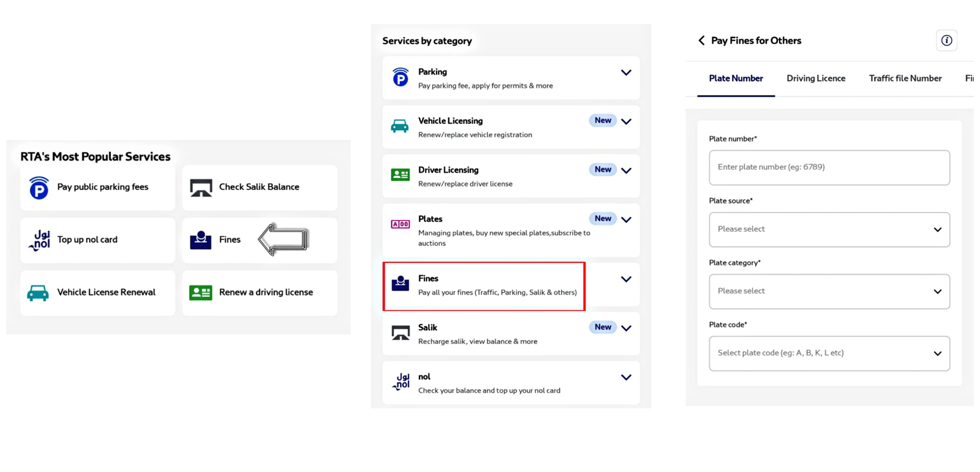Open Check Salik Balance service
This screenshot has width=980, height=472.
point(260,188)
